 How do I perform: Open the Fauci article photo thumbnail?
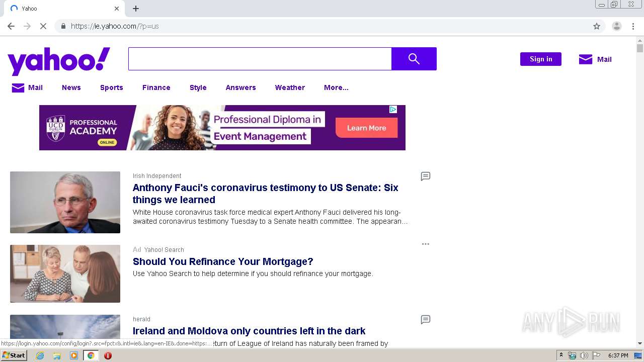[65, 202]
